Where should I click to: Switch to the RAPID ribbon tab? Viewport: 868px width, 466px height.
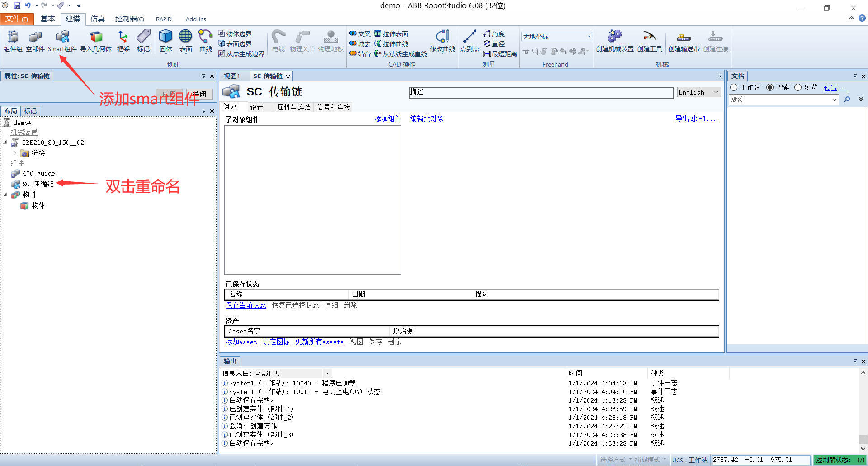click(x=164, y=19)
